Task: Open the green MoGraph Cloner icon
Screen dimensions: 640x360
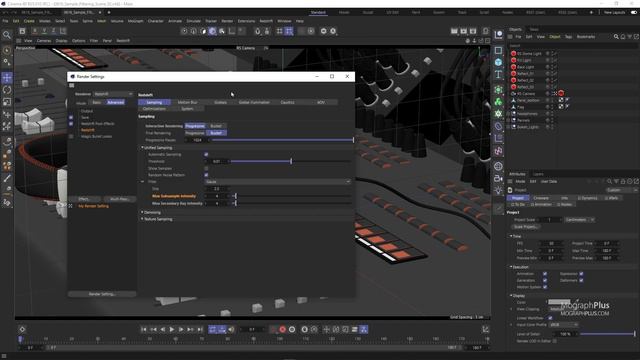Action: (x=498, y=102)
